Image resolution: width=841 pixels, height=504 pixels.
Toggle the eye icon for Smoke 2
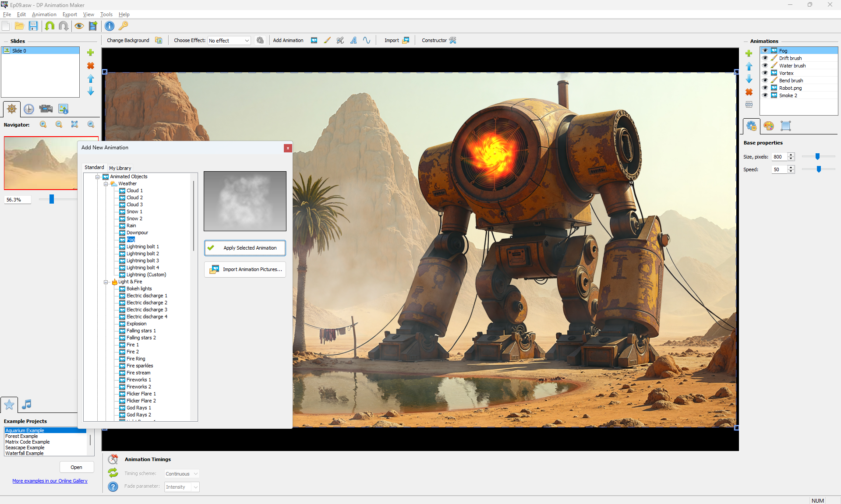[765, 95]
